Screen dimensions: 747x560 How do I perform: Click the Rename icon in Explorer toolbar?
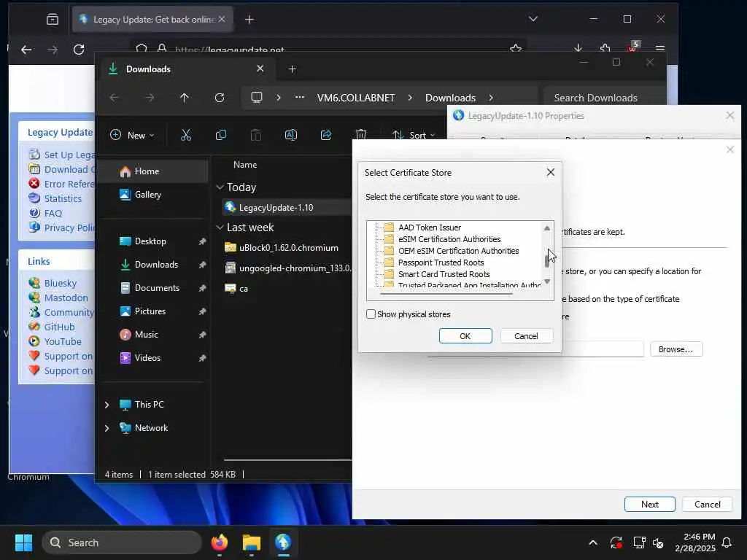[290, 135]
